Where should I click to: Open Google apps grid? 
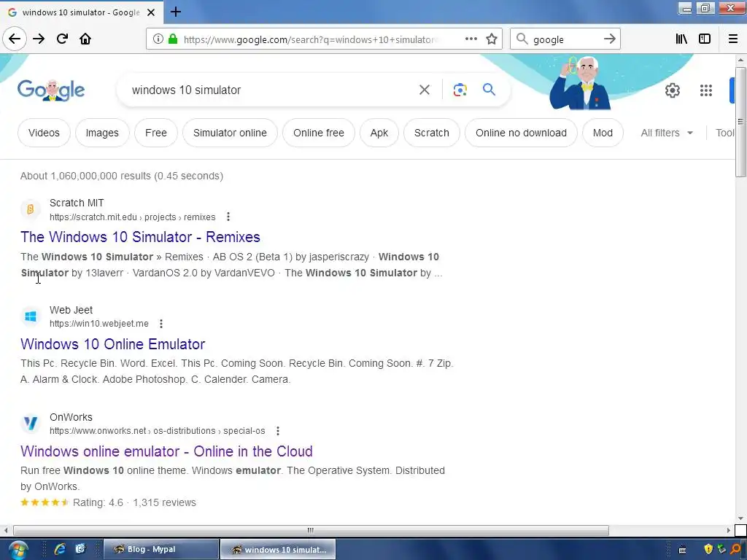pos(706,90)
